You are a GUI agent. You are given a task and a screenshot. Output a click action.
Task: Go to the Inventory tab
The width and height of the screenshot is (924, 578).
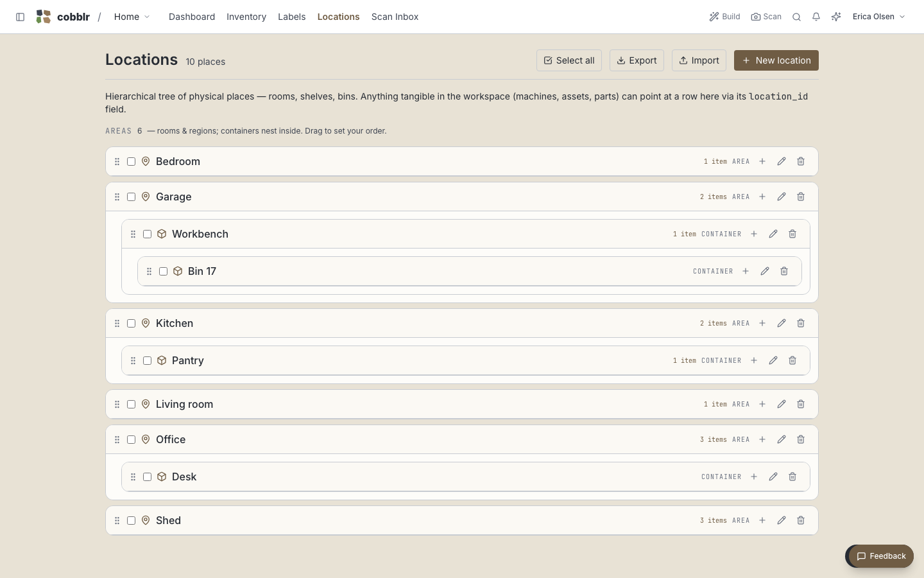pyautogui.click(x=246, y=17)
